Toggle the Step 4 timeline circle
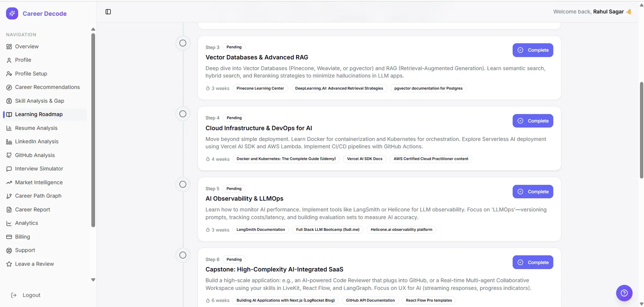This screenshot has width=644, height=307. 183,114
